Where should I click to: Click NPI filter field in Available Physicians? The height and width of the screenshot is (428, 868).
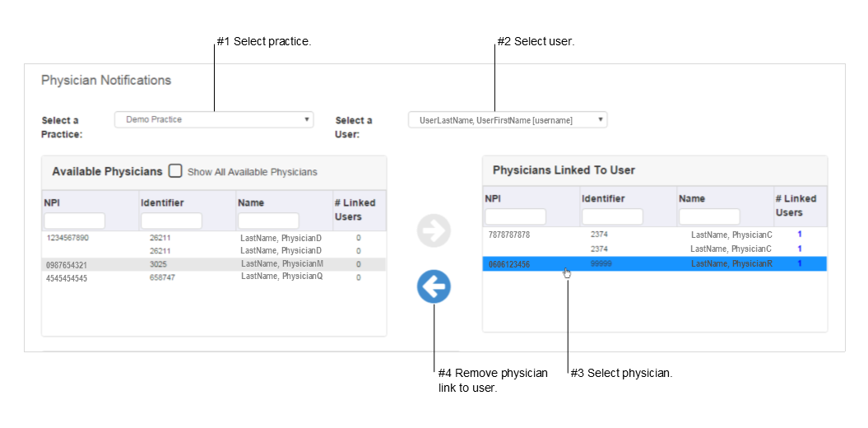click(75, 221)
